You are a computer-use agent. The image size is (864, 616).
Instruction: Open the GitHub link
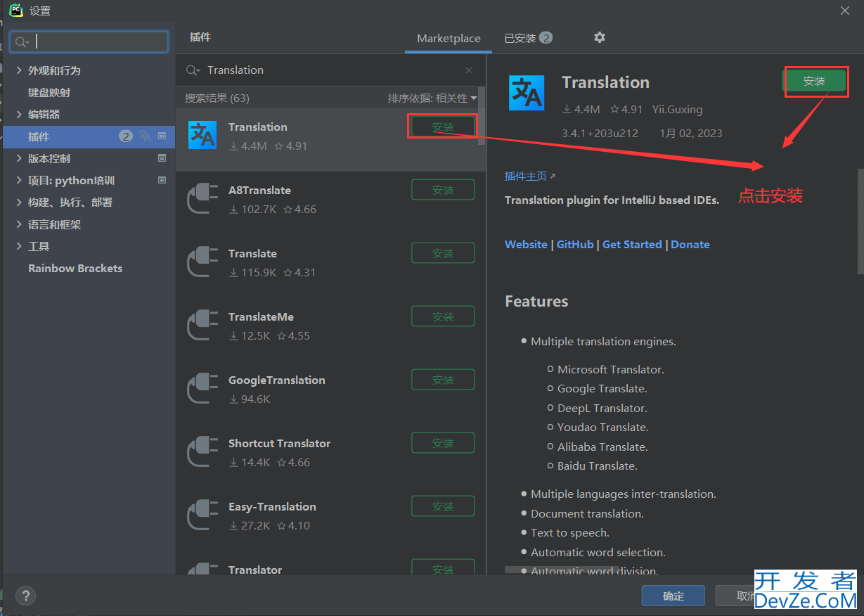click(575, 244)
